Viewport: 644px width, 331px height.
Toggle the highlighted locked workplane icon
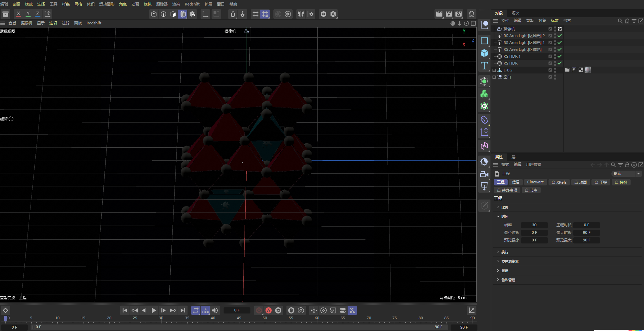[265, 14]
